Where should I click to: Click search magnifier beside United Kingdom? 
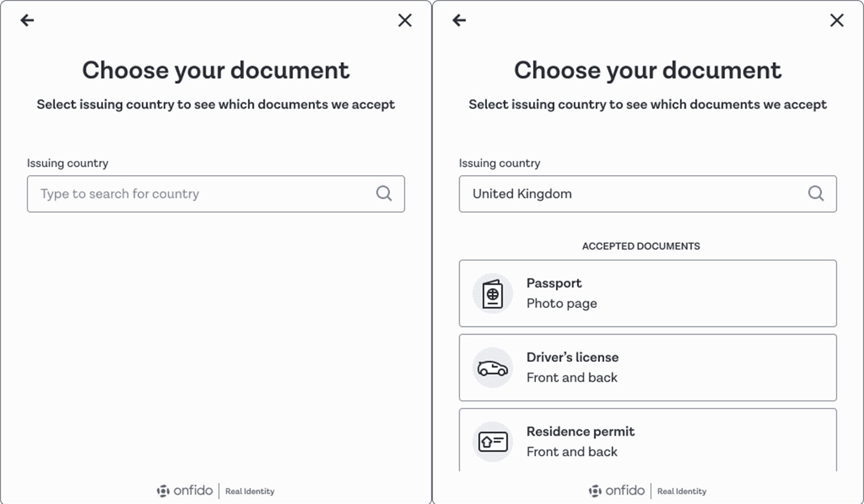816,194
